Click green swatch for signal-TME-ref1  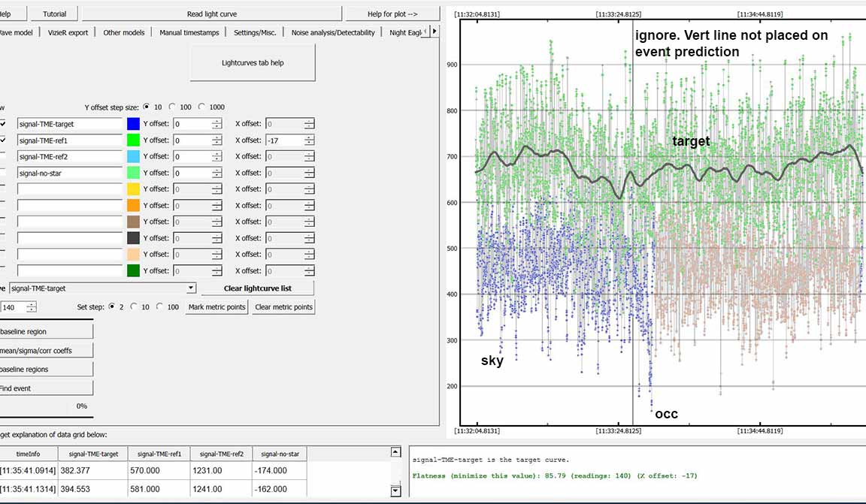click(x=133, y=140)
